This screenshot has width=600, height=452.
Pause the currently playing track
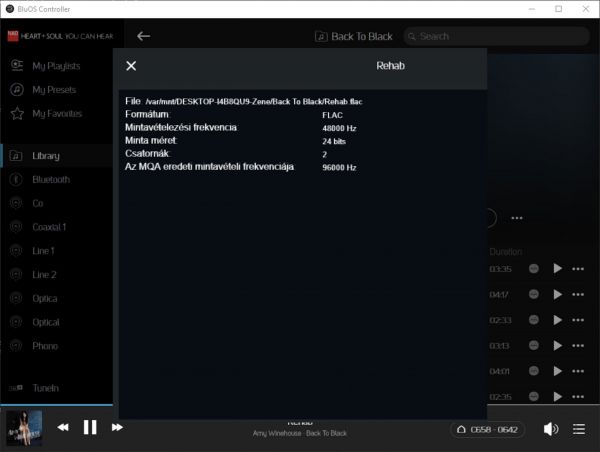point(90,428)
